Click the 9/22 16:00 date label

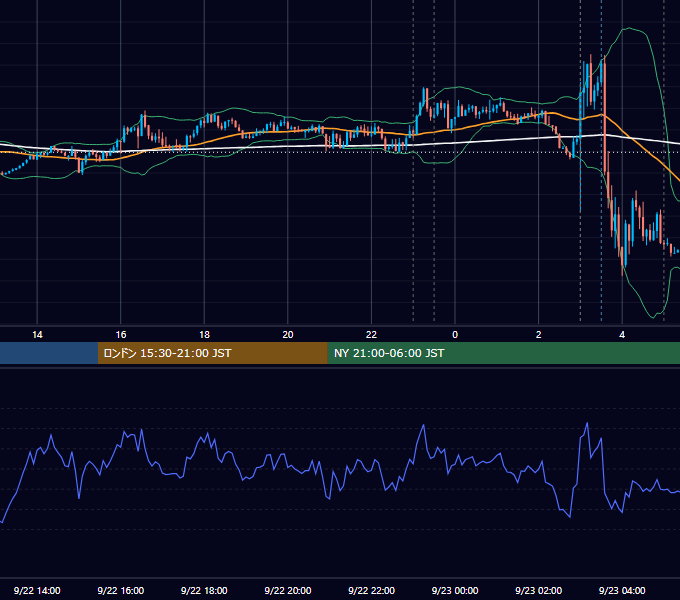pyautogui.click(x=121, y=590)
